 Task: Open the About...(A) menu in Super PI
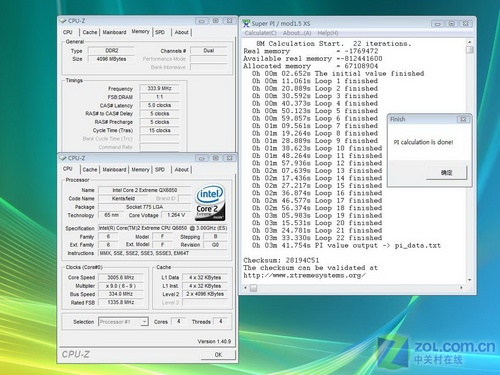click(297, 33)
